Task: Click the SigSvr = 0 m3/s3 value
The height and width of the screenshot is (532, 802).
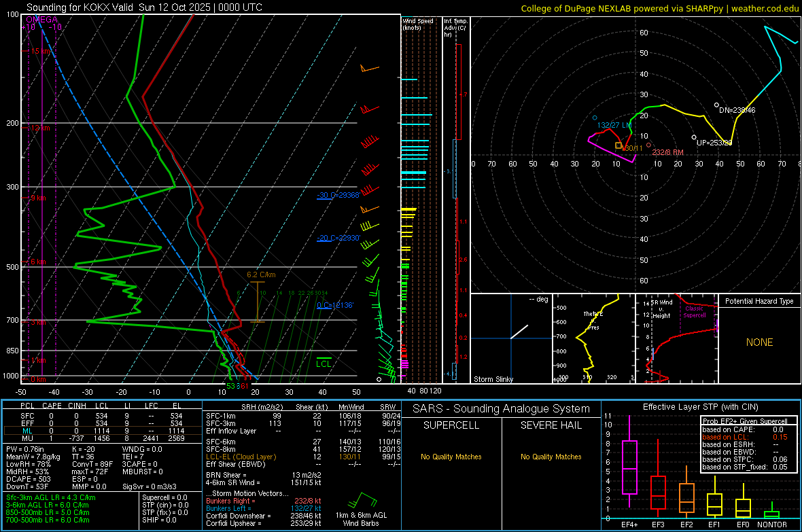Action: (150, 487)
